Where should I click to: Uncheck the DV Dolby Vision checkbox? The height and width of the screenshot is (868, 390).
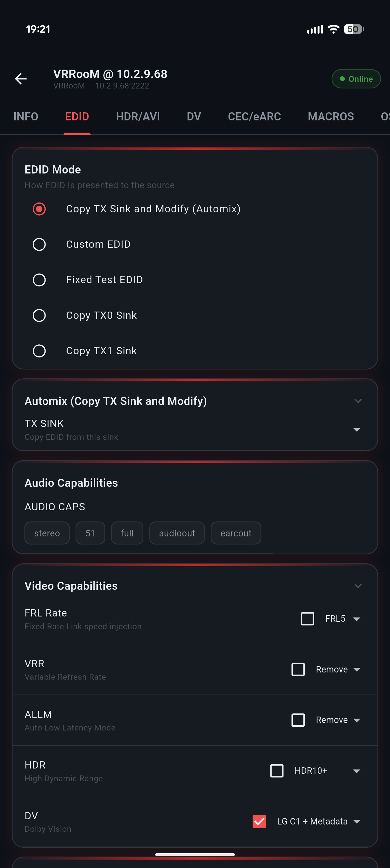(x=259, y=822)
